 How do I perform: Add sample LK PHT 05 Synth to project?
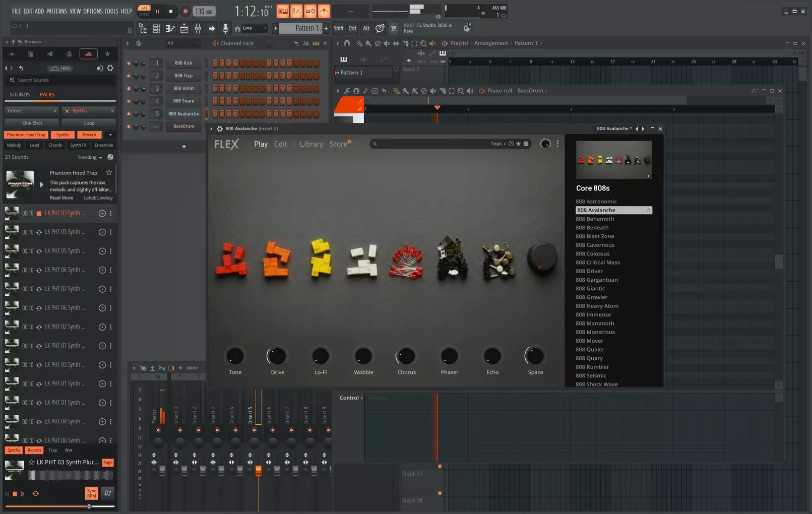coord(102,251)
